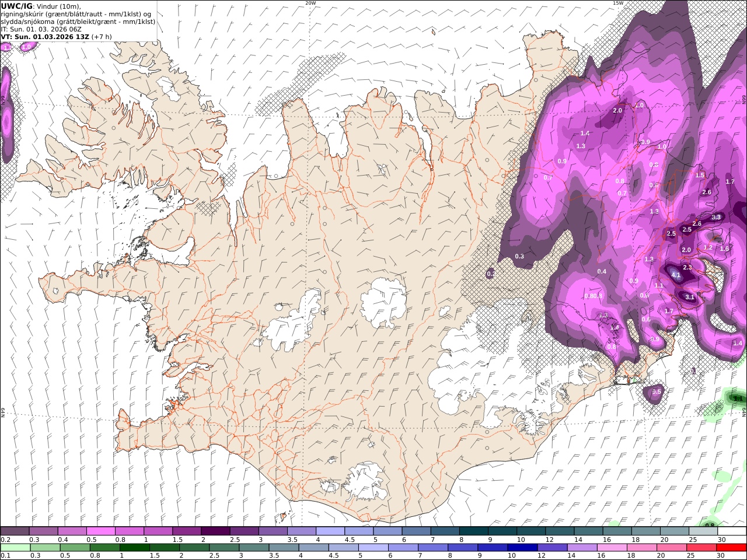Viewport: 747px width, 560px height.
Task: Pick the pink rain swatch between 16 and 18
Action: 612,548
